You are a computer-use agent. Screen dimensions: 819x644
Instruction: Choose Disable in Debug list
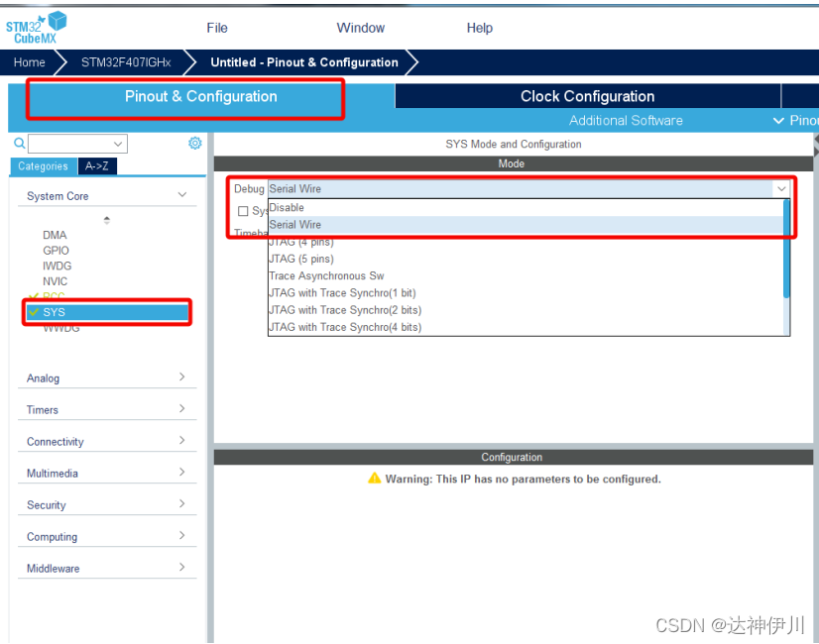point(526,208)
